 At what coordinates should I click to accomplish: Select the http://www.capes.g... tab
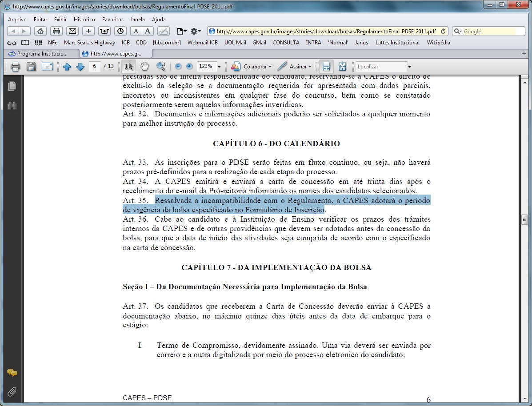coord(116,54)
